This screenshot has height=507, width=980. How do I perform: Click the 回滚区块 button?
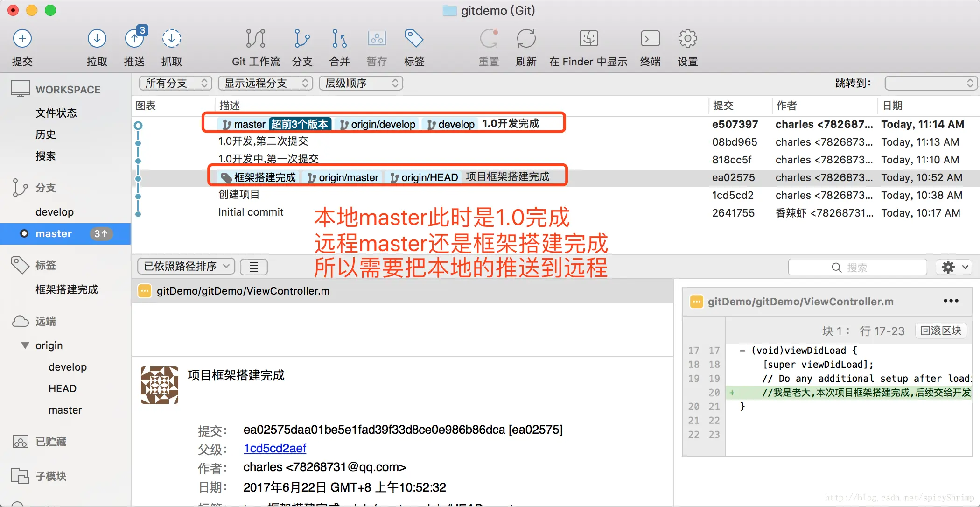(941, 331)
